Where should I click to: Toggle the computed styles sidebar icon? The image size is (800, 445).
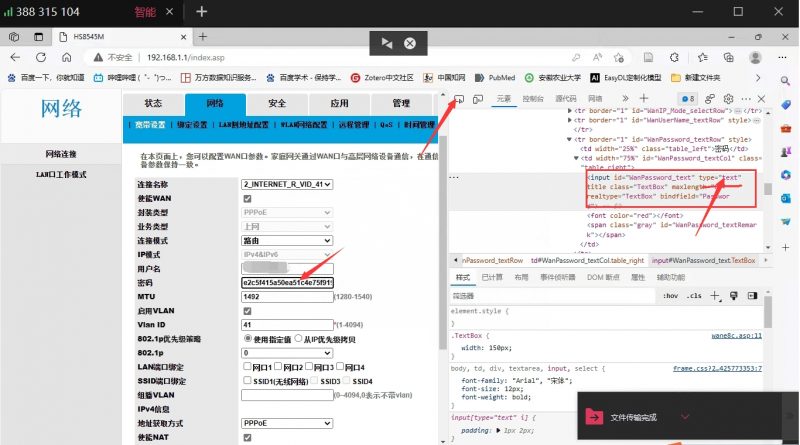point(752,295)
